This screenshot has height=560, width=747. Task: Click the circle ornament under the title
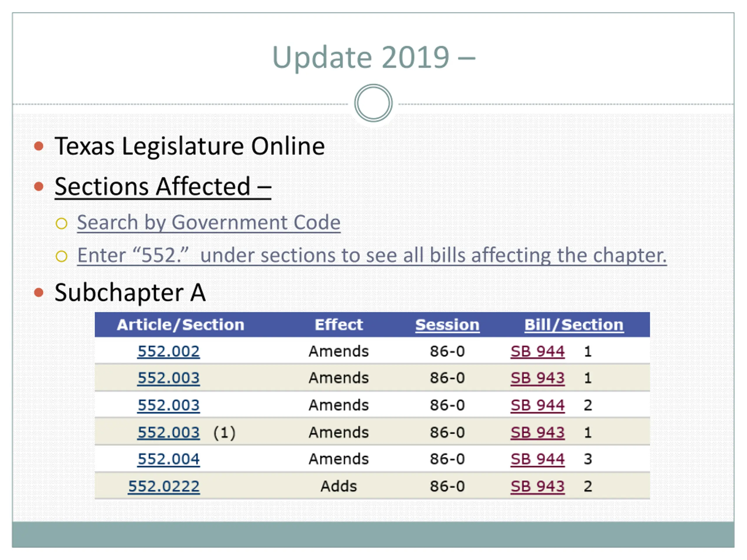[373, 103]
